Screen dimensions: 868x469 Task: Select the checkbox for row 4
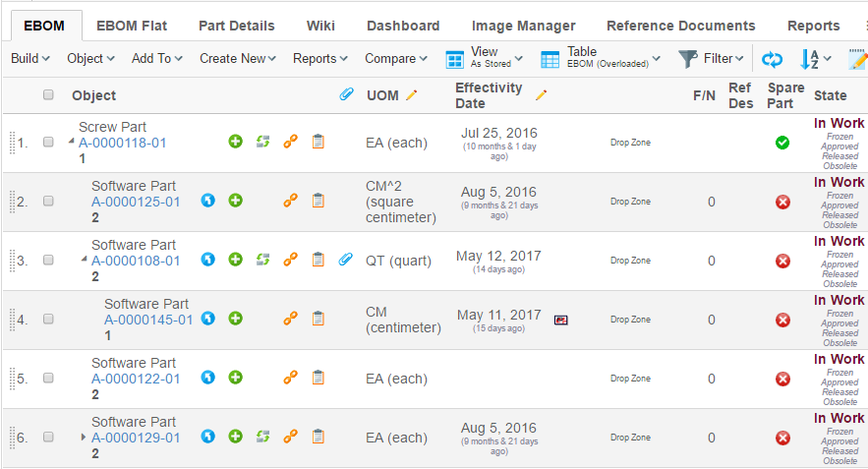(48, 320)
